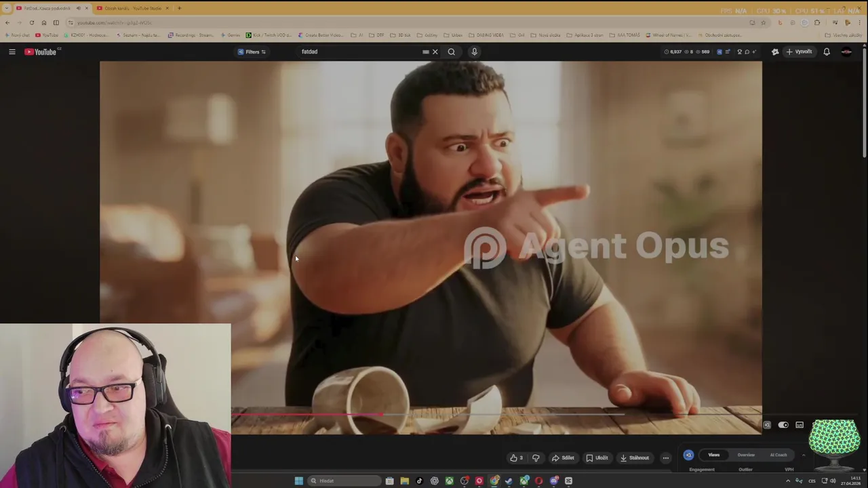This screenshot has height=488, width=868.
Task: Click the 6,937 stats counter in header
Action: point(673,52)
